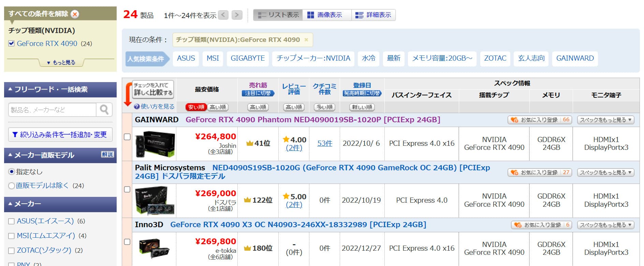Open the 解説 help badge for メーカー直販モデル
This screenshot has width=644, height=266.
click(x=107, y=154)
